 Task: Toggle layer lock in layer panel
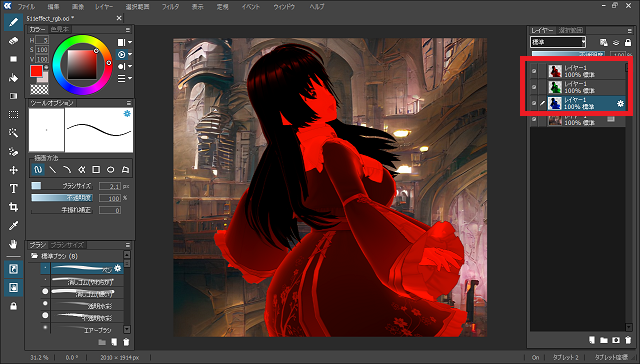coord(628,42)
